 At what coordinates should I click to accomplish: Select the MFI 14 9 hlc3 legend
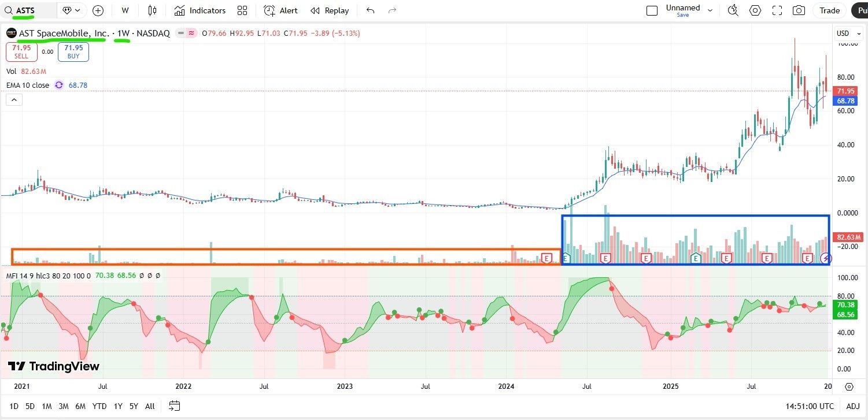[x=48, y=276]
